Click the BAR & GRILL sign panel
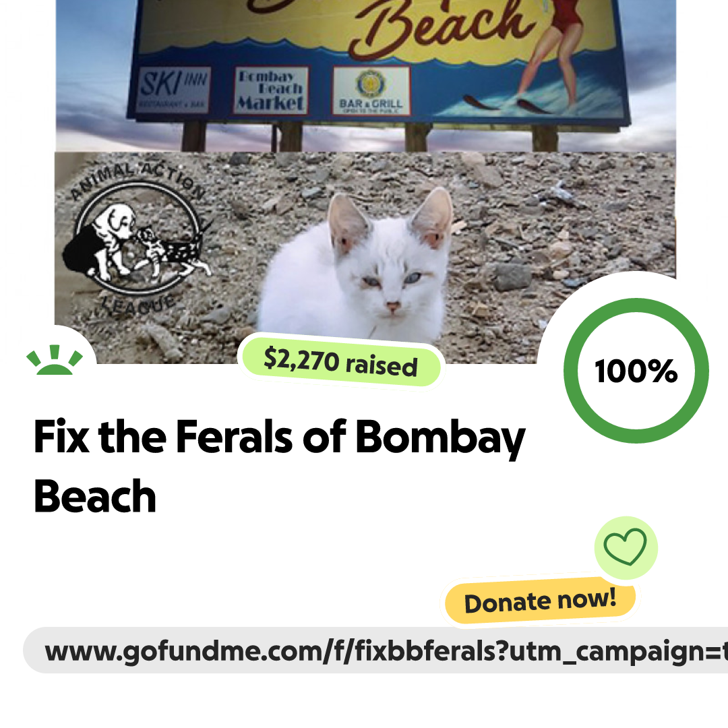The height and width of the screenshot is (728, 728). point(371,90)
